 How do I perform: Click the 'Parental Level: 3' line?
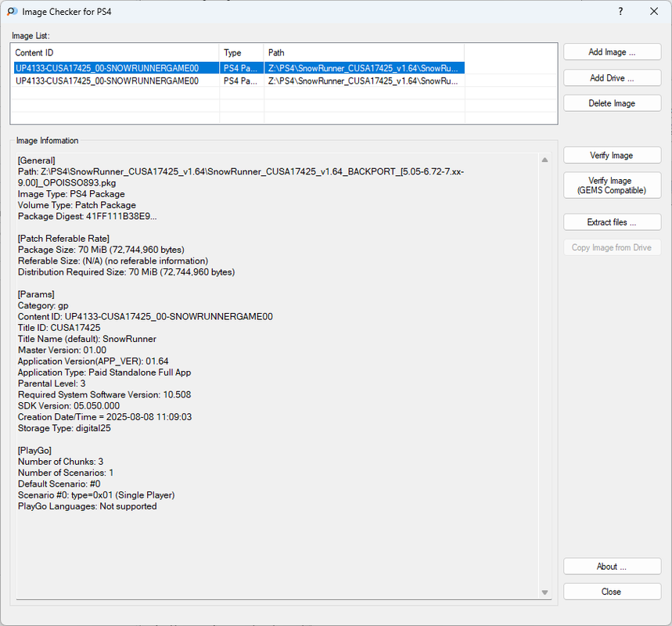click(x=52, y=383)
